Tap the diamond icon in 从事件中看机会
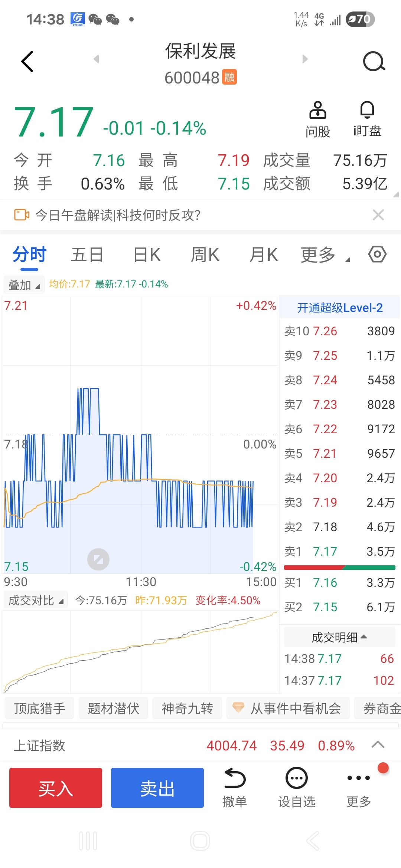Image resolution: width=401 pixels, height=868 pixels. pos(238,708)
